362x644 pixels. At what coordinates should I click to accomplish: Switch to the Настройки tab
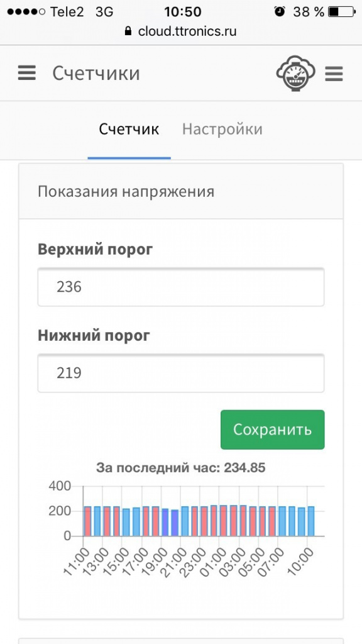coord(222,130)
